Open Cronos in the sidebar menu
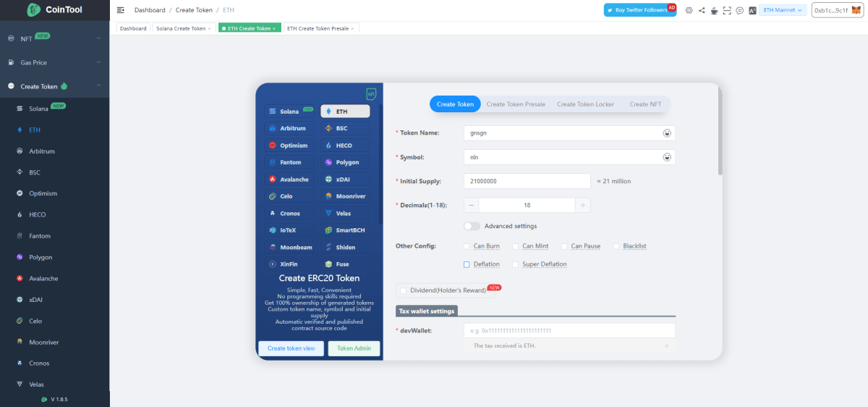The width and height of the screenshot is (868, 407). point(55,363)
